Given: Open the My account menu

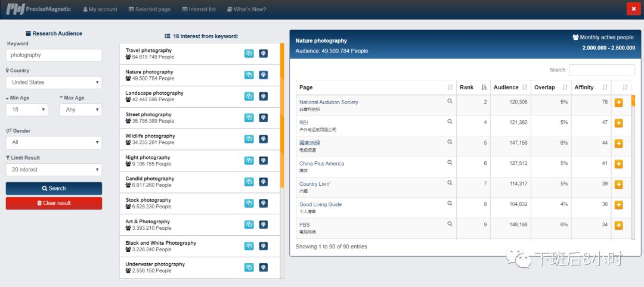Looking at the screenshot, I should (100, 10).
